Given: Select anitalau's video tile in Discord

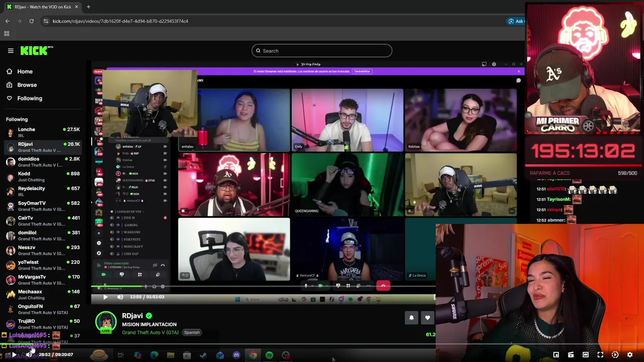Looking at the screenshot, I should coord(234,120).
